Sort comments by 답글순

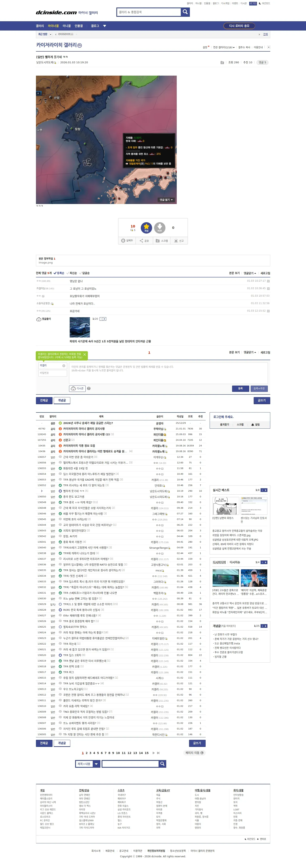(x=84, y=273)
